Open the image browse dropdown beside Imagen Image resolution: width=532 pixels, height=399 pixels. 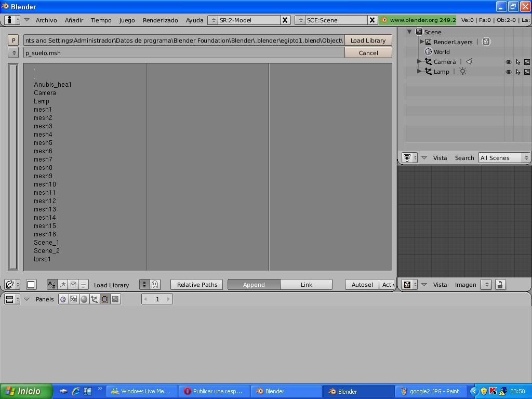pos(486,284)
